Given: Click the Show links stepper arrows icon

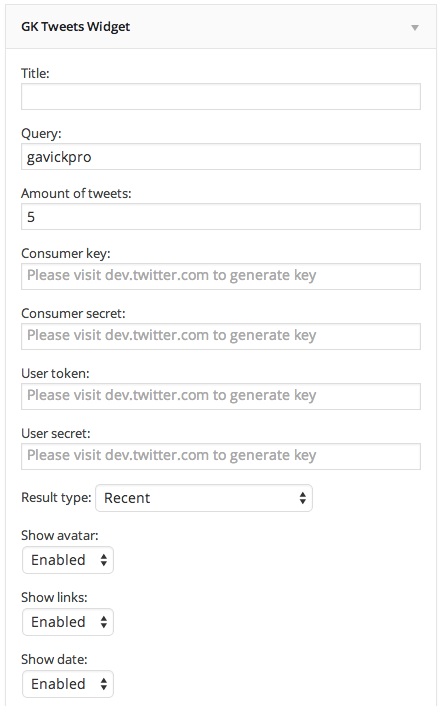Looking at the screenshot, I should tap(104, 622).
